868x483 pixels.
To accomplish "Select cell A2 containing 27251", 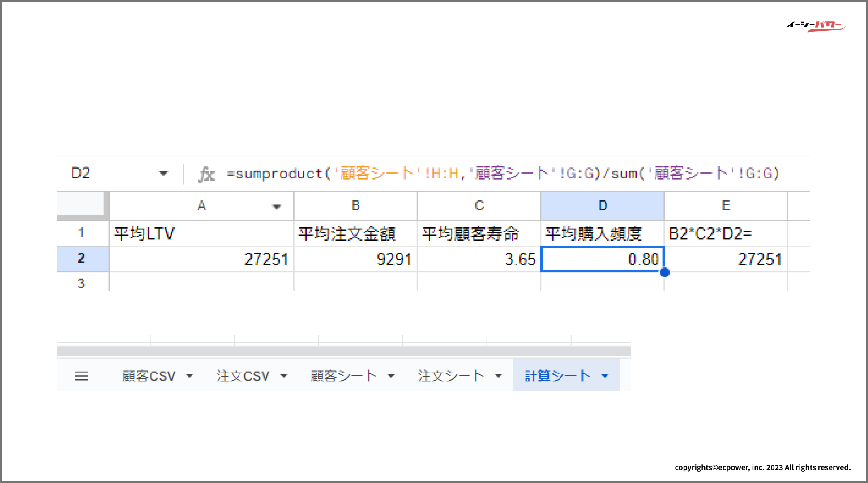I will [201, 259].
